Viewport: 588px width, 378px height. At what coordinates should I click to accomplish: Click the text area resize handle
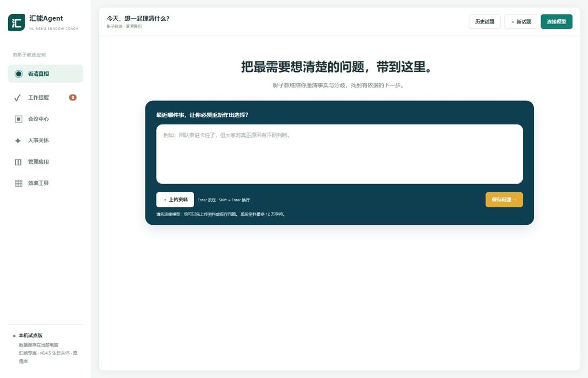tap(520, 182)
